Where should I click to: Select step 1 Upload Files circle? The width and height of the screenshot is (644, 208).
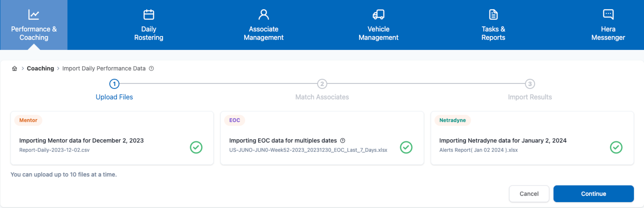click(114, 84)
